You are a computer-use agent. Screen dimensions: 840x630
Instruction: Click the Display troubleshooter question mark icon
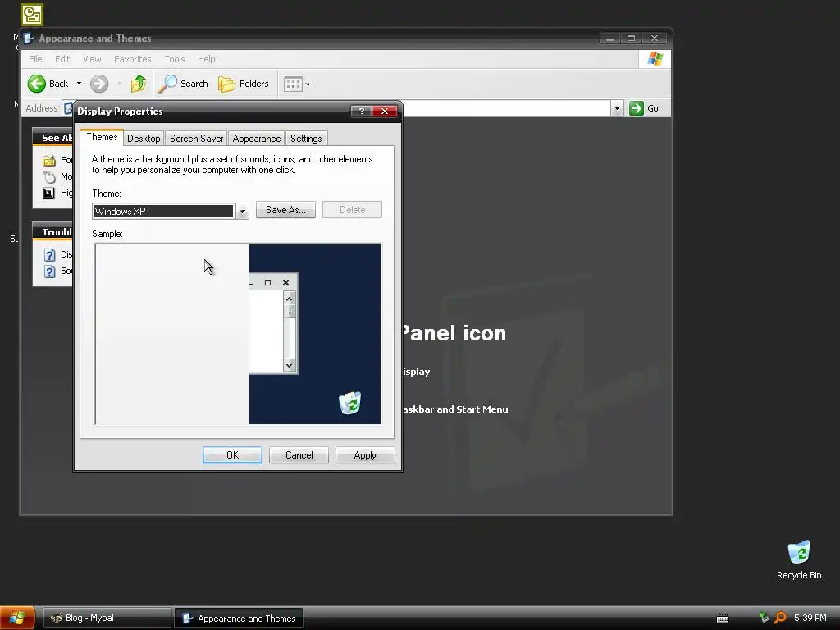click(49, 255)
